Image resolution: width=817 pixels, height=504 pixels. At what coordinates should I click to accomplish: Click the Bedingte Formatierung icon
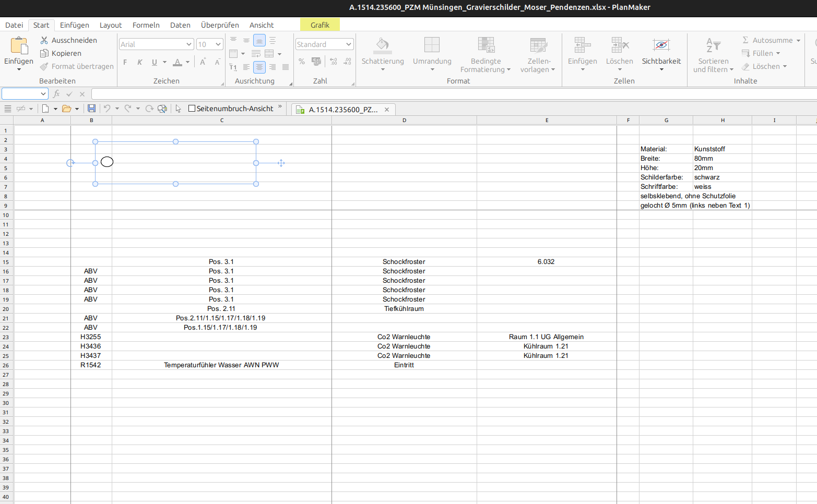click(x=486, y=45)
